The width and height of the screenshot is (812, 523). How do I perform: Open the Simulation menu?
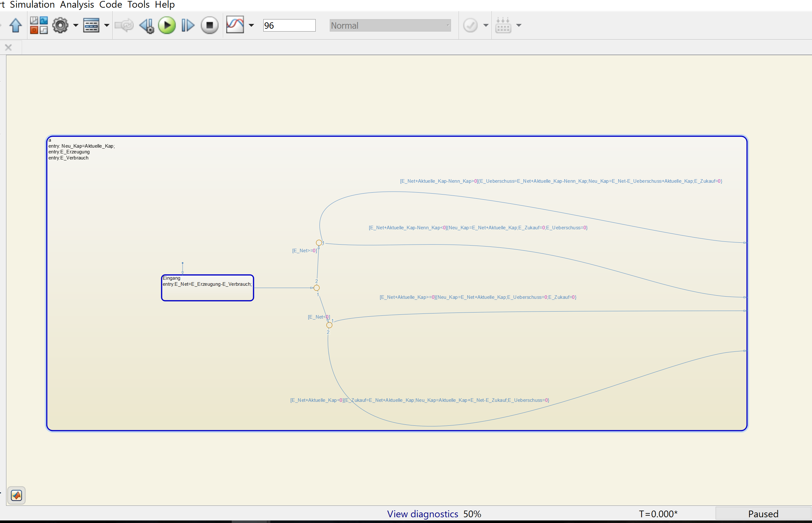pos(32,5)
